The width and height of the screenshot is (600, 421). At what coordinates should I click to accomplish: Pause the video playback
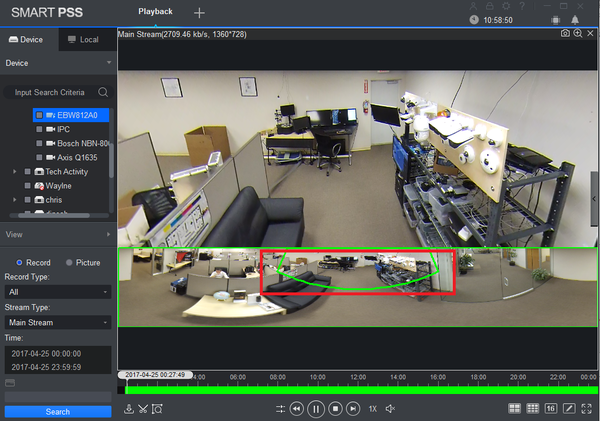(316, 409)
